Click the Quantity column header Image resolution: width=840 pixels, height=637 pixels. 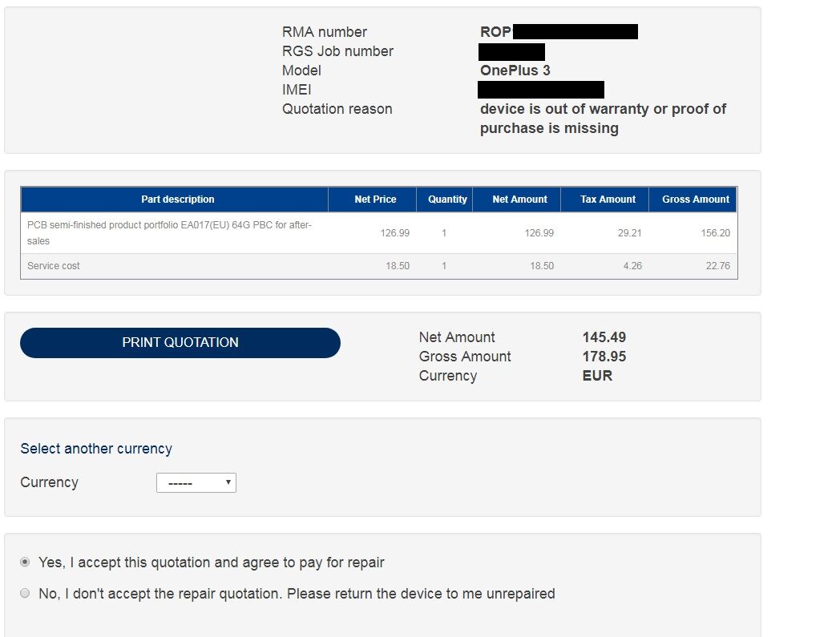pos(447,200)
